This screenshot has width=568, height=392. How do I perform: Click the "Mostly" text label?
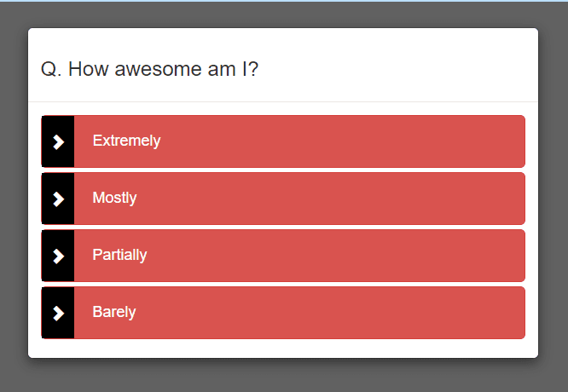[114, 198]
